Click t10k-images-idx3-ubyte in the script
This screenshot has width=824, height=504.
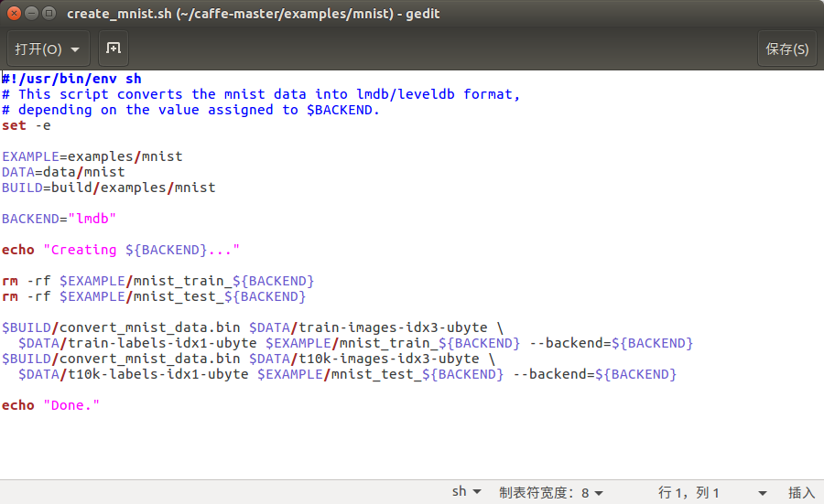tap(389, 359)
